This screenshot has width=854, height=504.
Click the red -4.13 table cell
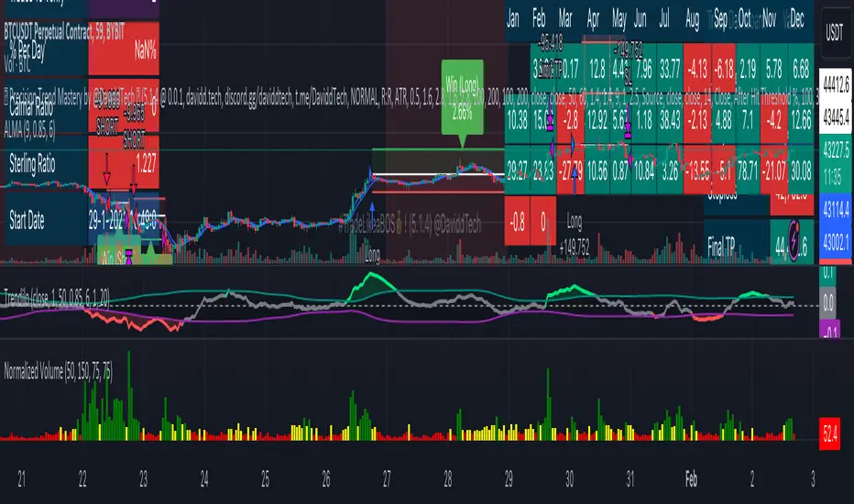click(x=697, y=70)
